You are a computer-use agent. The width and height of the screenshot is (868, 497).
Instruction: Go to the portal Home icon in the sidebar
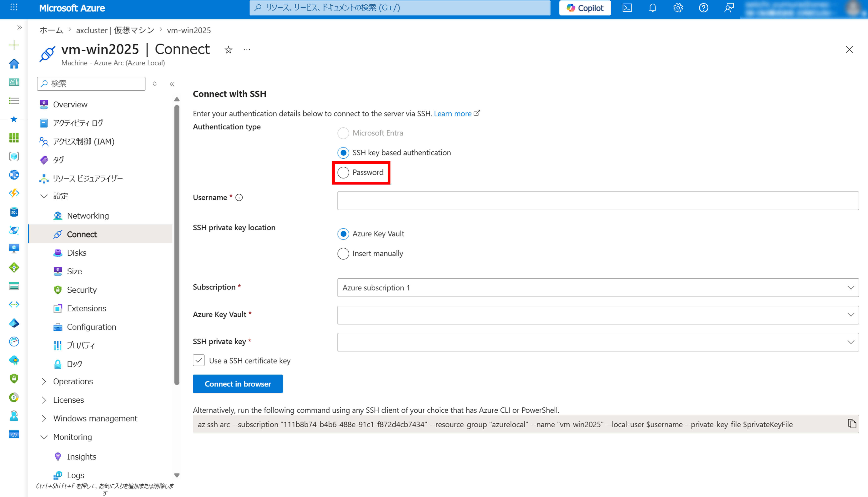coord(14,63)
